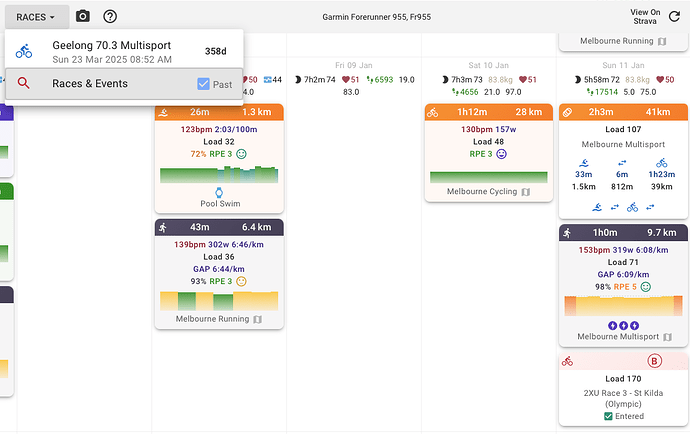Toggle the Past checkbox
Viewport: 690px width, 434px height.
(x=204, y=85)
